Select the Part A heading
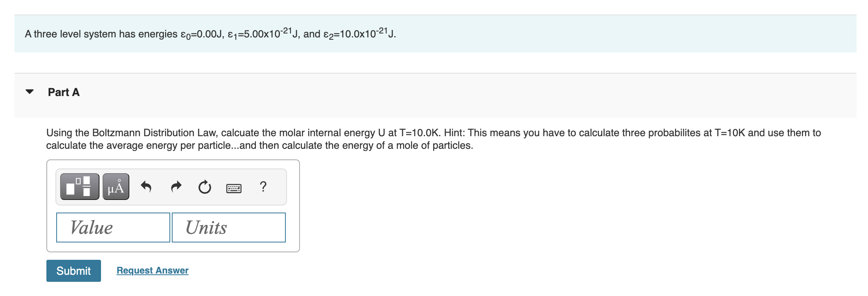Image resolution: width=868 pixels, height=296 pixels. pos(64,92)
